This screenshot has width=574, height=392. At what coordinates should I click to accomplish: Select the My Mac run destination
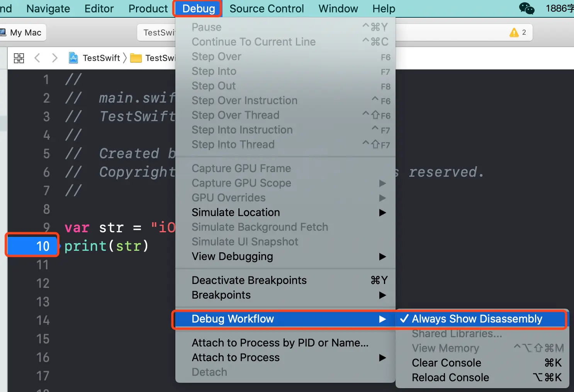point(22,32)
